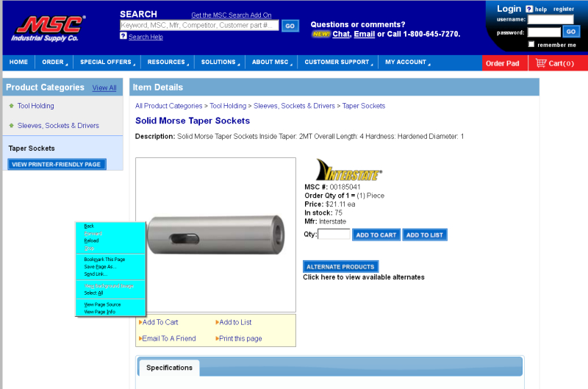Viewport: 588px width, 389px height.
Task: Click the Email contact link
Action: pos(364,34)
